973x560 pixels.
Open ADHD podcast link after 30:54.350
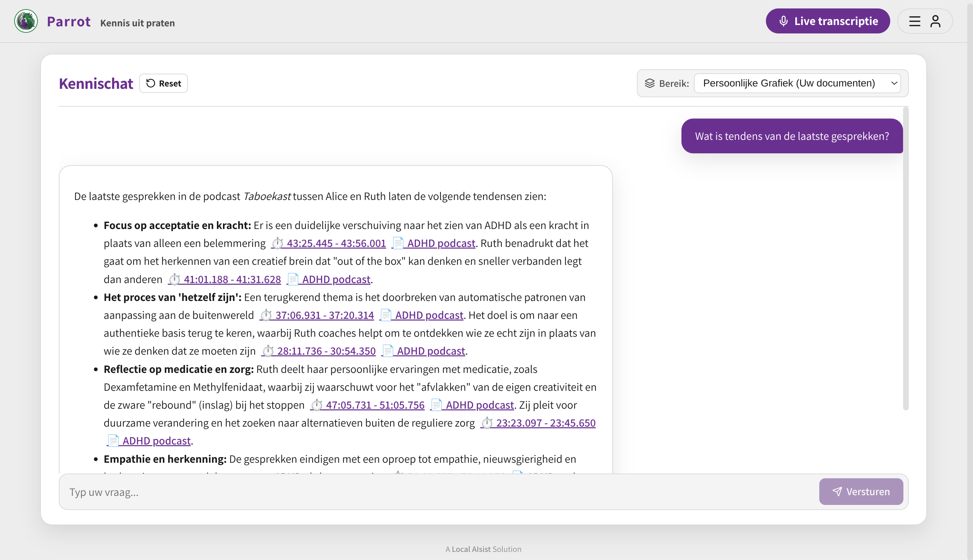pyautogui.click(x=424, y=351)
